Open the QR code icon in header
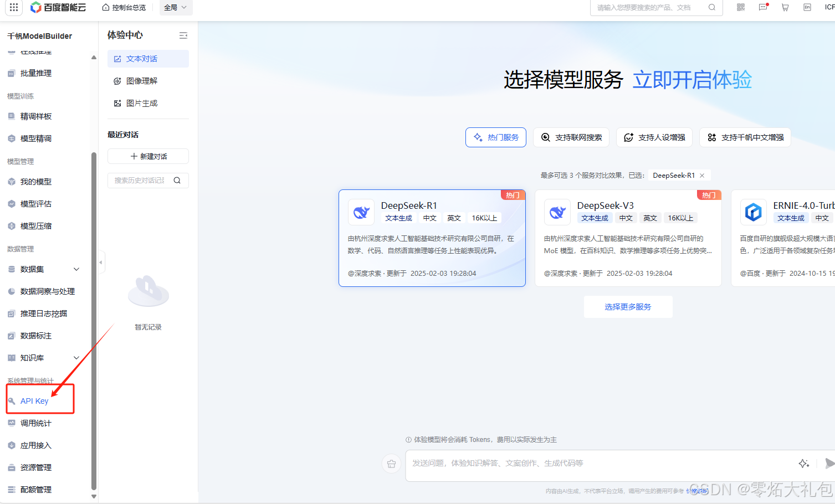835x504 pixels. click(741, 7)
